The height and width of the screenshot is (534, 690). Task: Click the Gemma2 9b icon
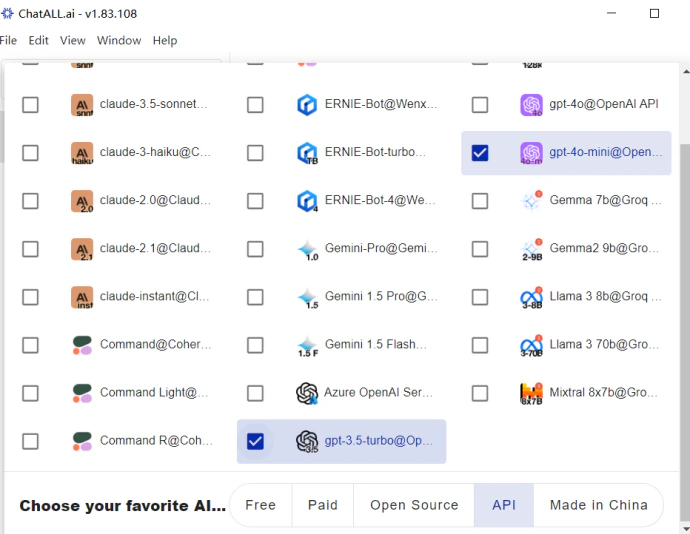532,250
